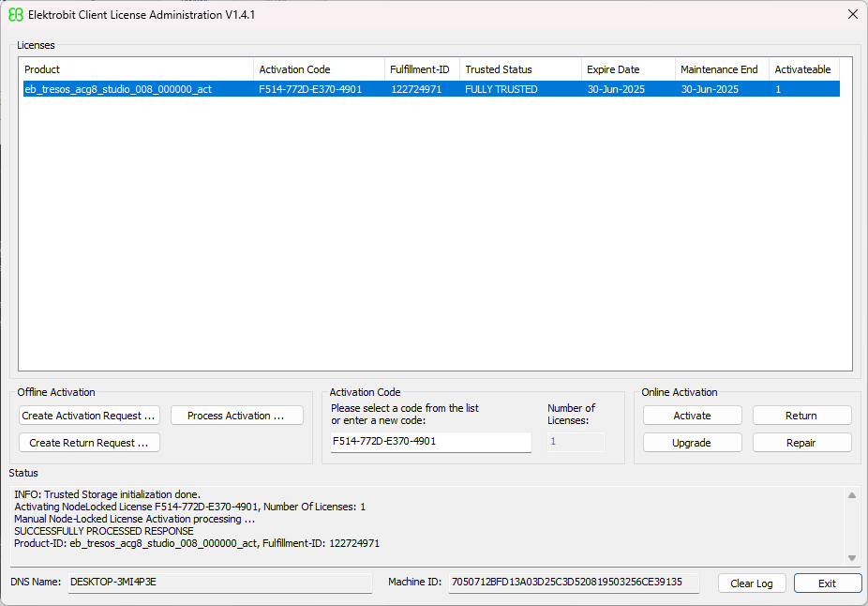Click the Maintenance End column header
Viewport: 868px width, 606px height.
[x=721, y=68]
